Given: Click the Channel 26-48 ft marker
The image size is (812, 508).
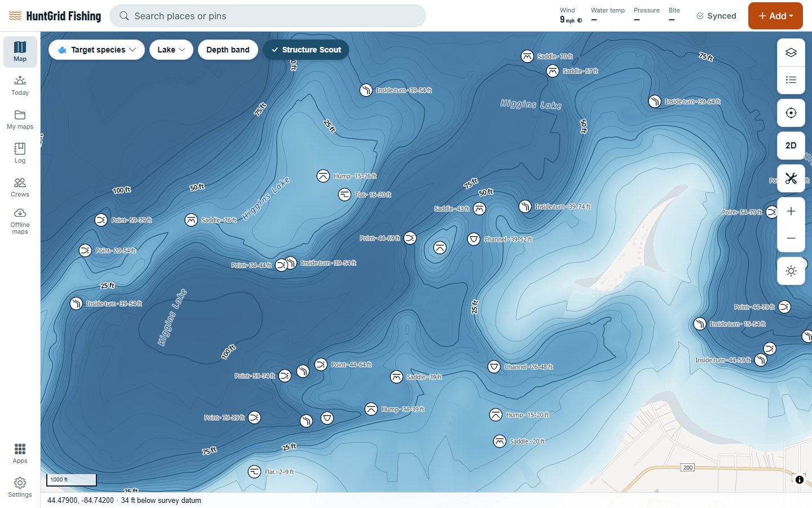Looking at the screenshot, I should pos(494,367).
